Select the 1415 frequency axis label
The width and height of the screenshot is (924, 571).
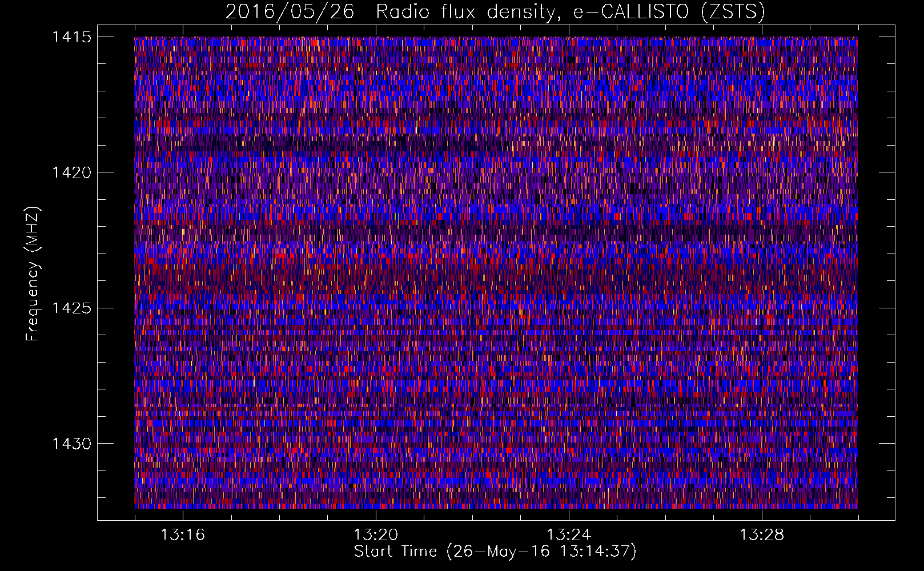(71, 37)
